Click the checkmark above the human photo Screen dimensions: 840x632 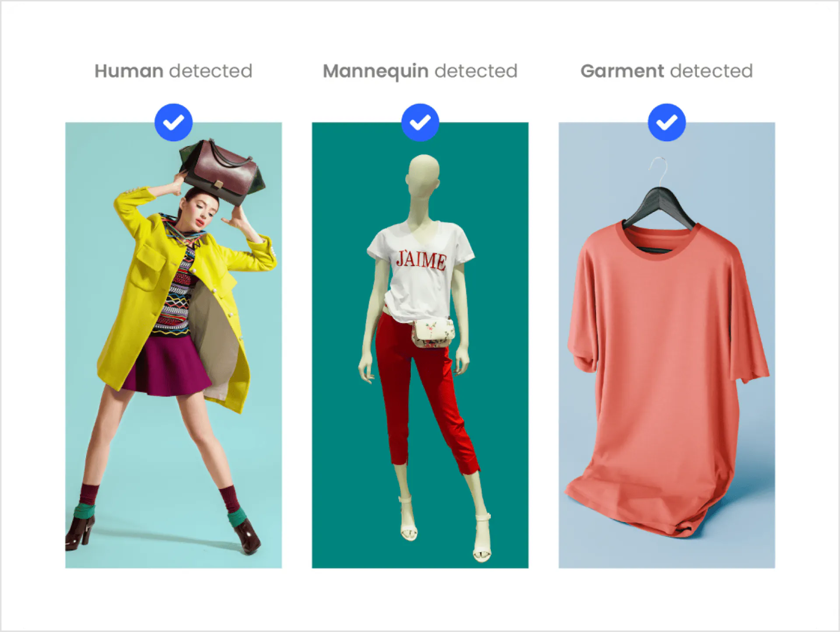(173, 122)
